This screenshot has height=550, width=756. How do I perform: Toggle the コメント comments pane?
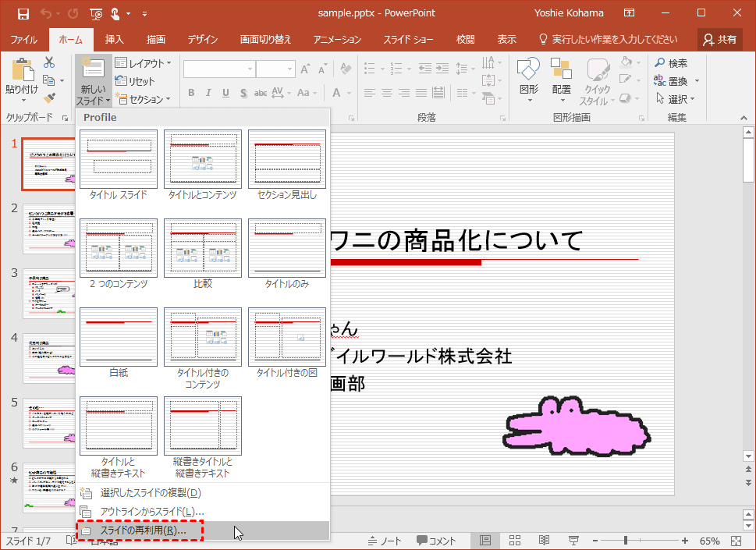pos(436,541)
